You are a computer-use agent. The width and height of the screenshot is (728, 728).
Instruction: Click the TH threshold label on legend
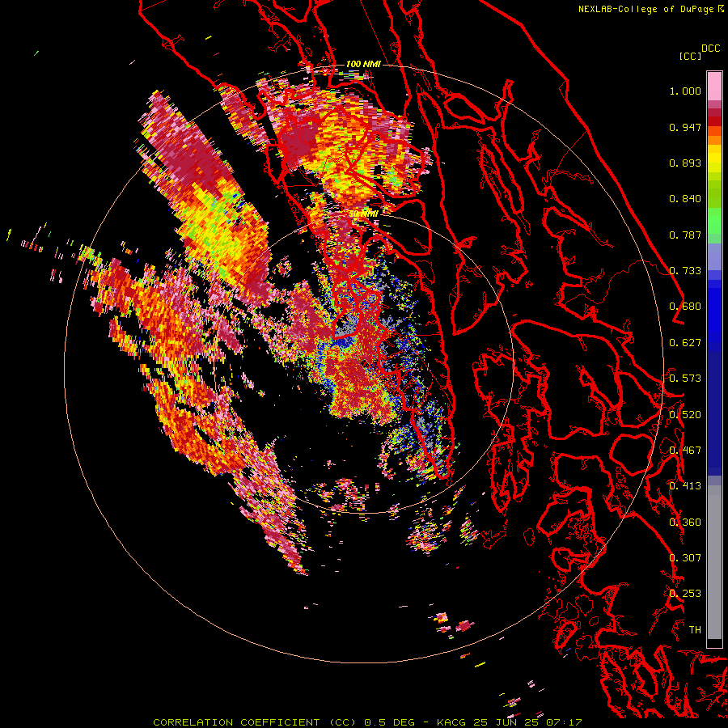(695, 630)
